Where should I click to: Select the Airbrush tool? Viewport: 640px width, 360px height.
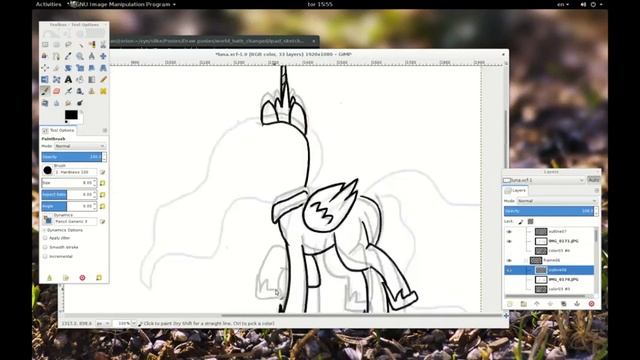click(x=68, y=91)
